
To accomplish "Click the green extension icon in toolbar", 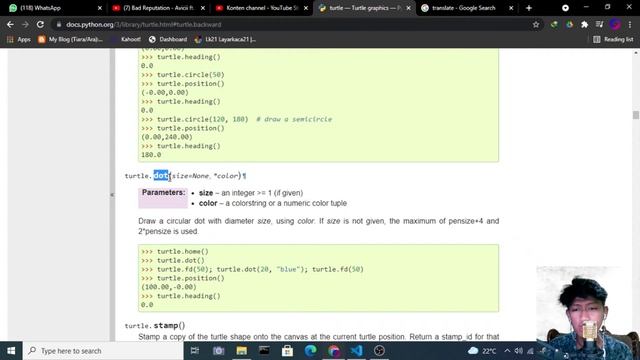I will [554, 24].
